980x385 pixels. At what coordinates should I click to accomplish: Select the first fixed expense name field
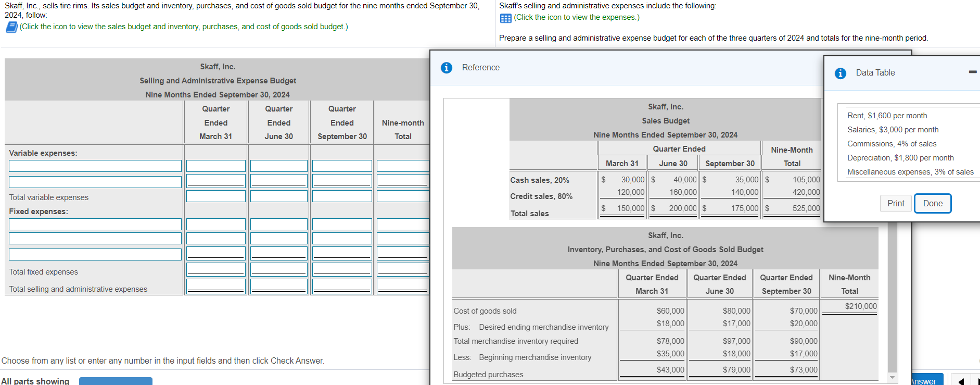95,224
